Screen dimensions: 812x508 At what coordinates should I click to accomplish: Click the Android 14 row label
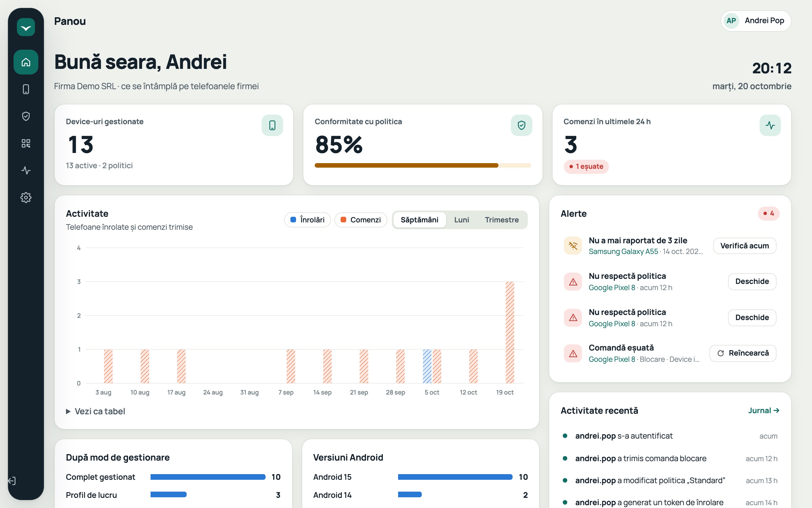[332, 495]
